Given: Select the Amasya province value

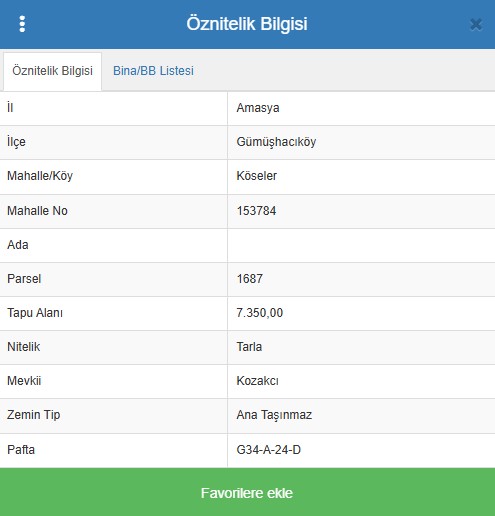Looking at the screenshot, I should pyautogui.click(x=258, y=108).
